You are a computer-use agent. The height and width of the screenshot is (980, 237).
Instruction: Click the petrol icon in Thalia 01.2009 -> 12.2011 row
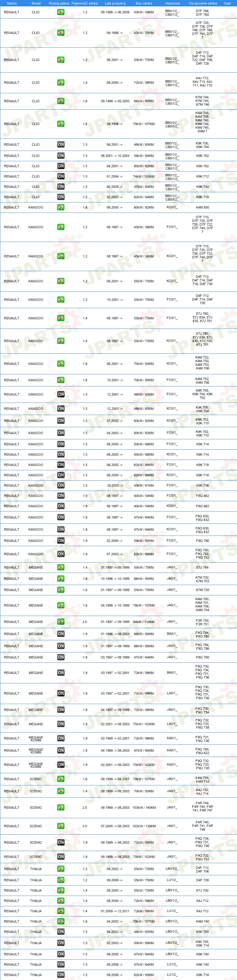[61, 911]
